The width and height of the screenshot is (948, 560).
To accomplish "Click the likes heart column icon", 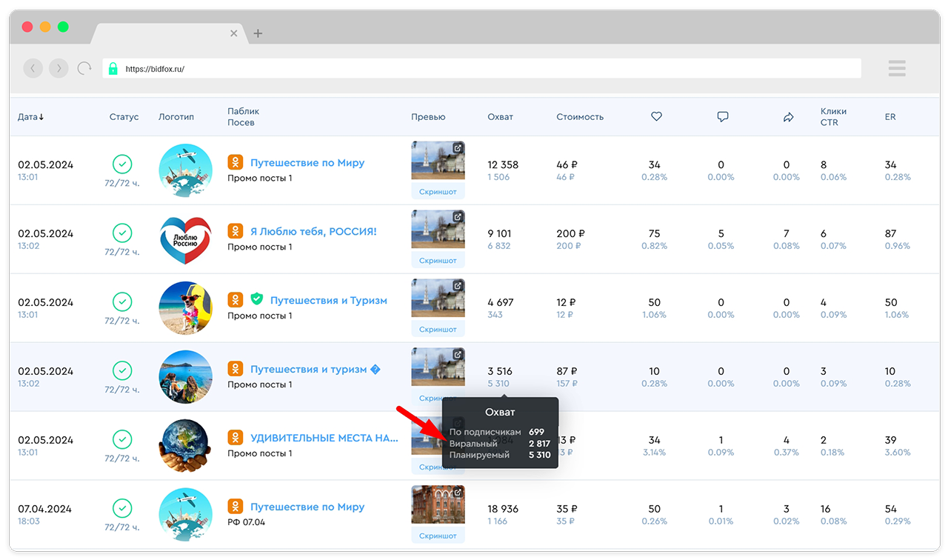I will pyautogui.click(x=656, y=116).
